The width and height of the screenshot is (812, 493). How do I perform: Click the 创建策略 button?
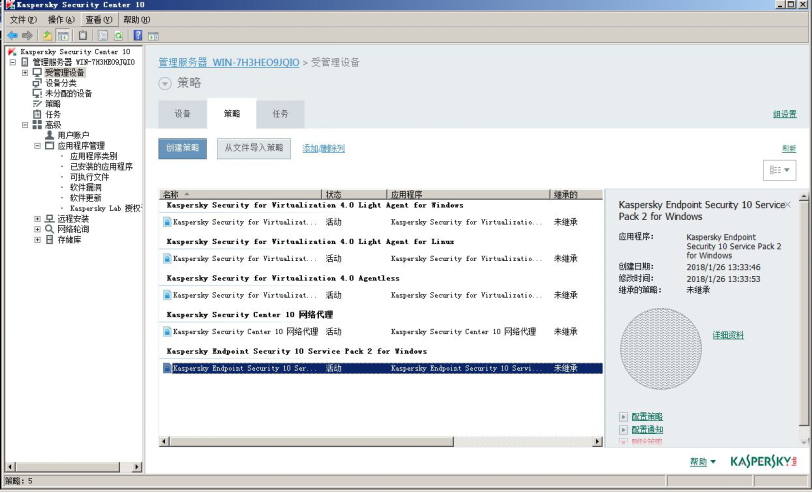182,148
